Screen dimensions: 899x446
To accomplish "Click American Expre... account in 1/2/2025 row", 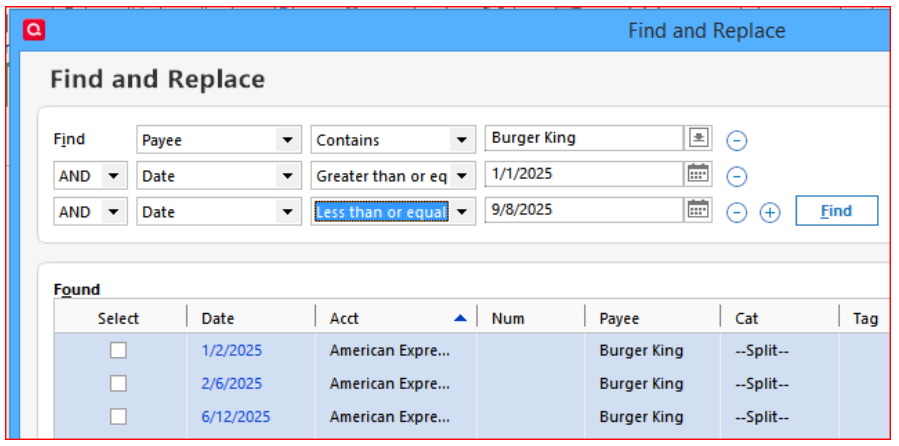I will point(390,350).
